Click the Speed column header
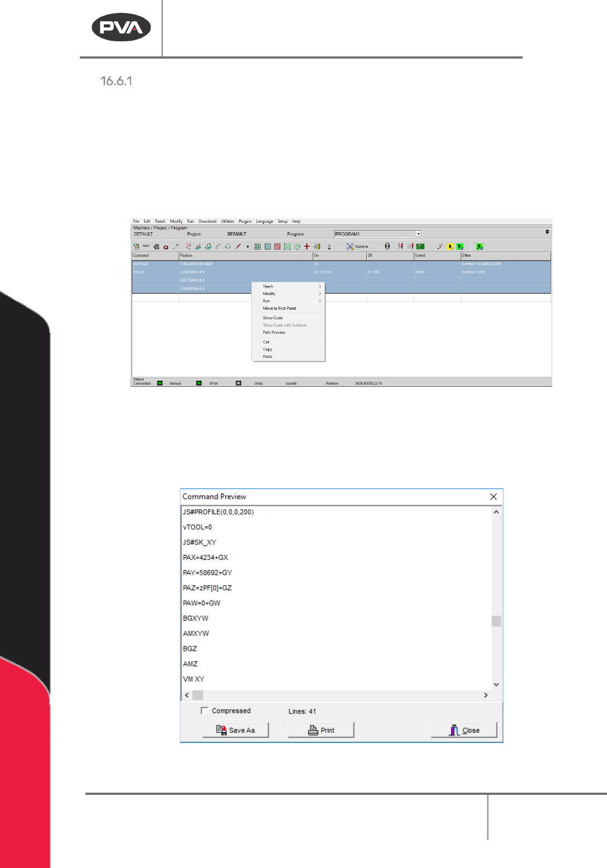 coord(437,256)
